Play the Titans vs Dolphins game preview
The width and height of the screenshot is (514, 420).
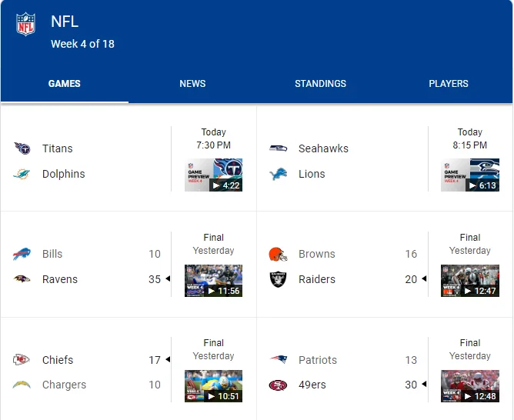213,175
